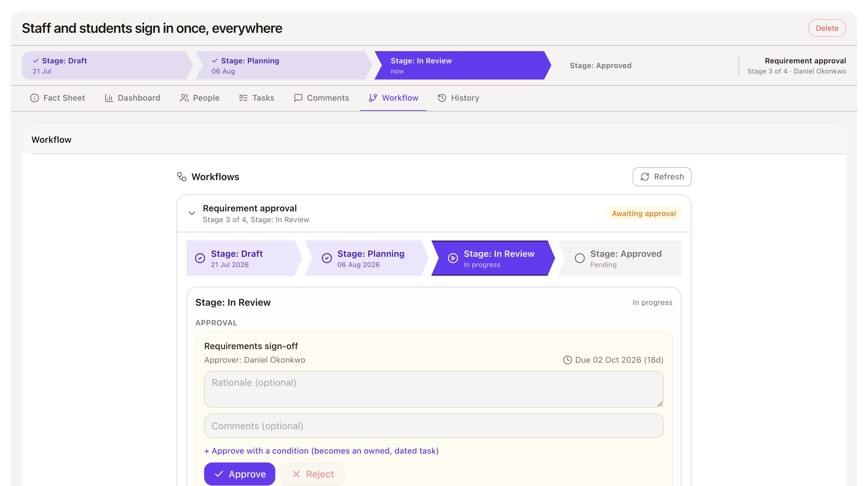868x486 pixels.
Task: Click the Reject X icon
Action: point(296,474)
